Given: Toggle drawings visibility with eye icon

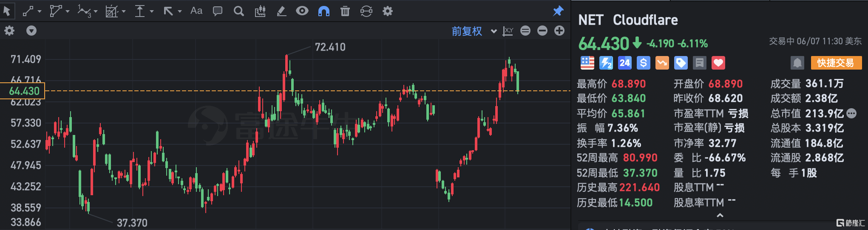Looking at the screenshot, I should coord(302,11).
